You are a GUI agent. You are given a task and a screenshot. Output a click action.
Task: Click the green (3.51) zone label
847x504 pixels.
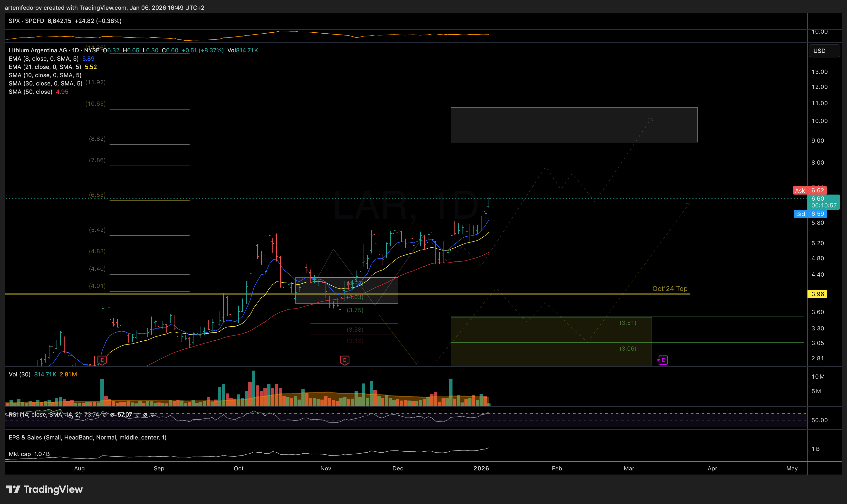[628, 323]
